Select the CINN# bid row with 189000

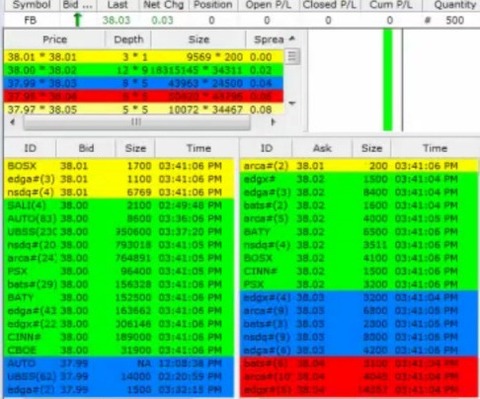119,337
